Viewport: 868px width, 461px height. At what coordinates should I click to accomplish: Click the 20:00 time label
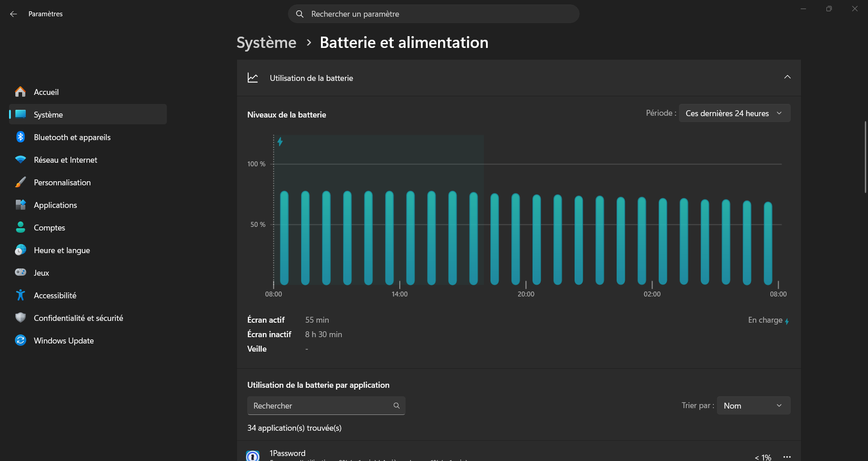click(x=526, y=294)
